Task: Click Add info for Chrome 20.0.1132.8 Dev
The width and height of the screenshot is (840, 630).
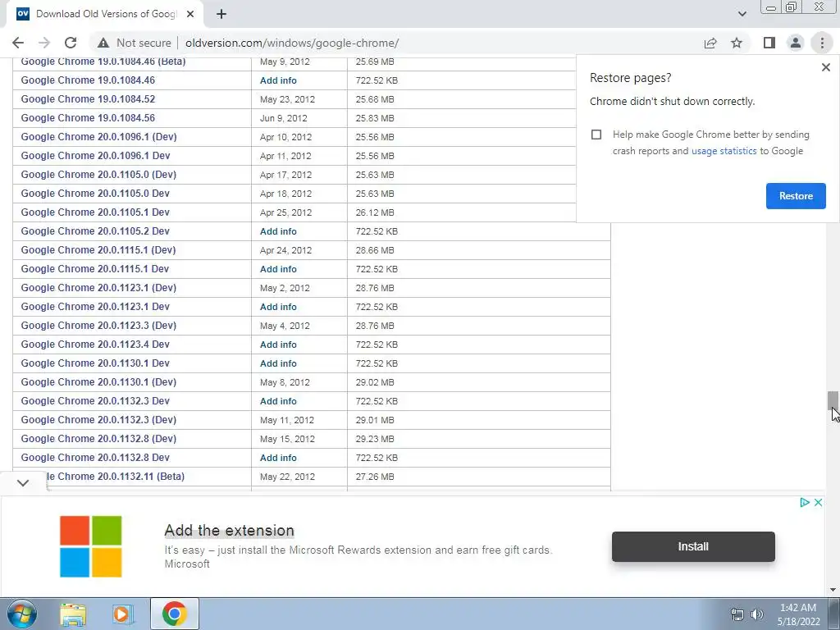Action: pyautogui.click(x=278, y=458)
